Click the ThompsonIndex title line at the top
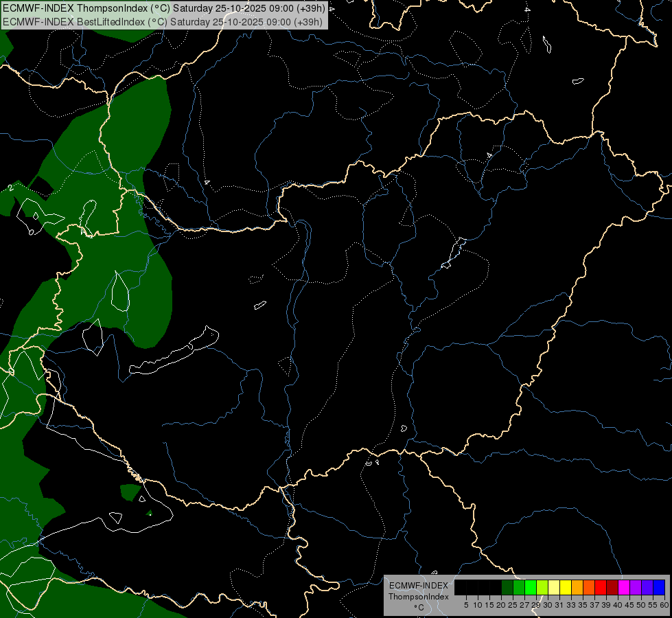672x618 pixels. (164, 8)
